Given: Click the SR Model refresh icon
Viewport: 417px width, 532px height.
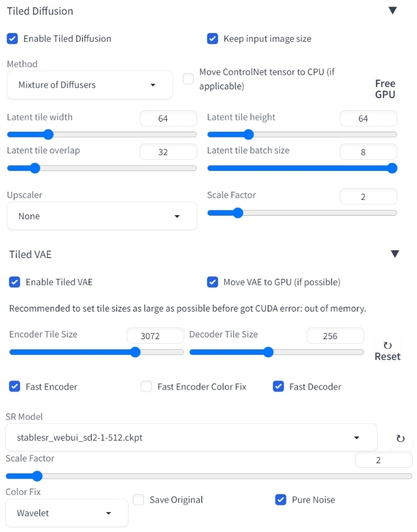Looking at the screenshot, I should 400,438.
